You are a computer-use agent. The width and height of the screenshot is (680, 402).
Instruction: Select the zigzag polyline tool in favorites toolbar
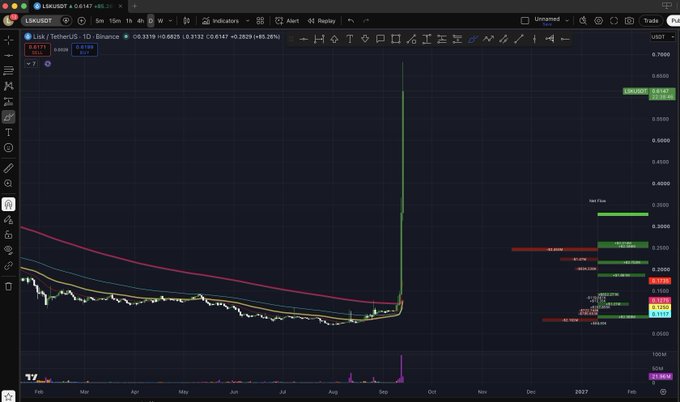coord(488,39)
